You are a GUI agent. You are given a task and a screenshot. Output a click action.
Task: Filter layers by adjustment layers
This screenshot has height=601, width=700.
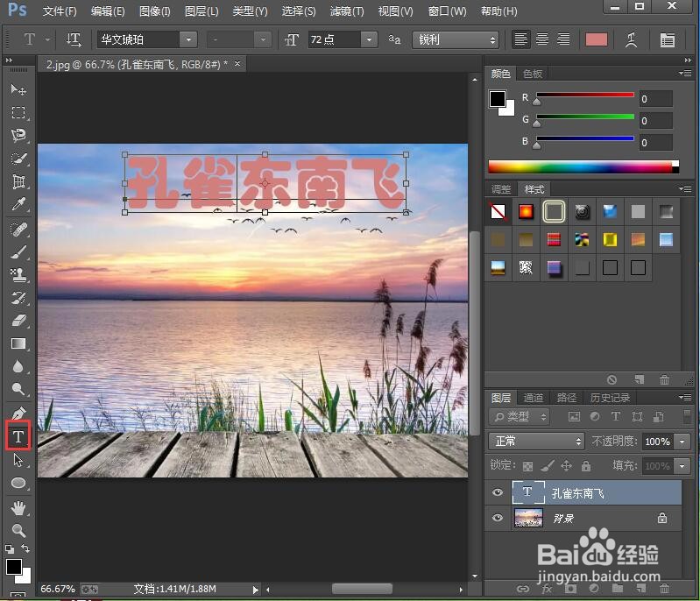pyautogui.click(x=595, y=417)
